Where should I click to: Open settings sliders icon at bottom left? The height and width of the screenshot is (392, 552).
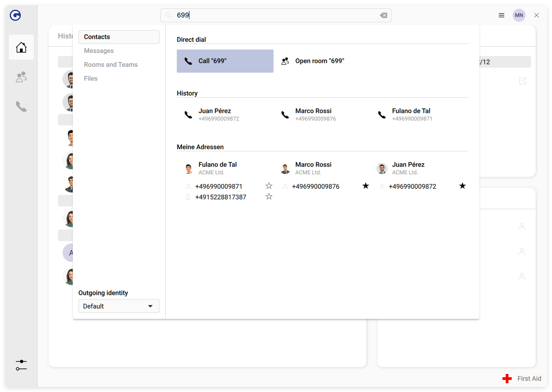[x=21, y=365]
